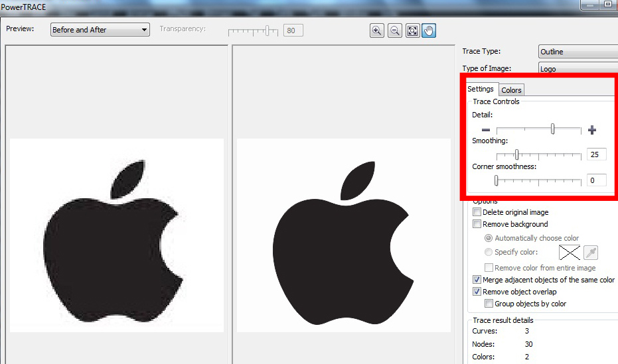Viewport: 618px width, 364px height.
Task: Enable the Remove background checkbox
Action: coord(477,224)
